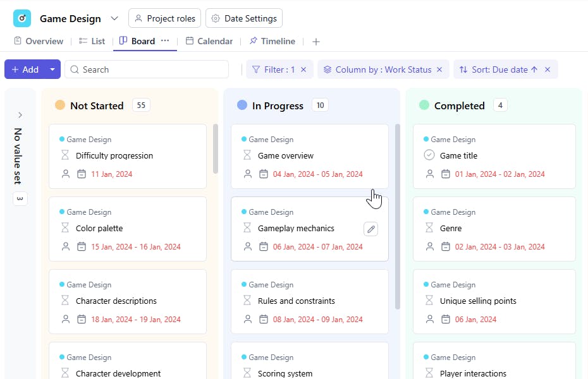Image resolution: width=588 pixels, height=379 pixels.
Task: Click the assignee icon on Difficulty progression card
Action: click(65, 174)
